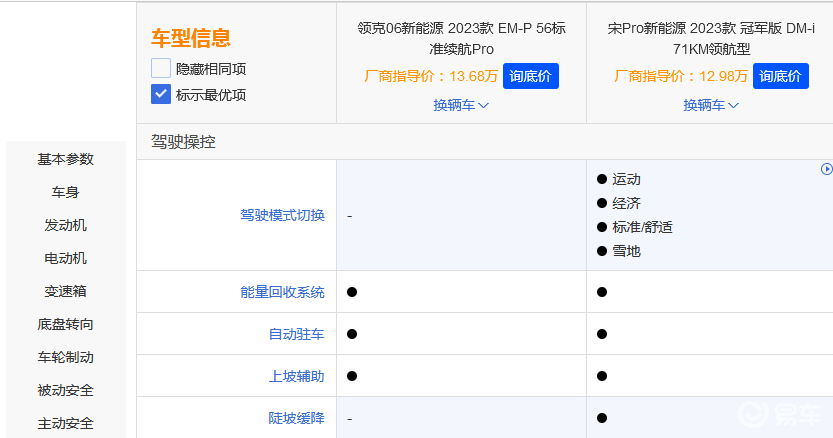Screen dimensions: 833x438
Task: Uncheck the 标示最优项 checkbox
Action: pos(161,94)
